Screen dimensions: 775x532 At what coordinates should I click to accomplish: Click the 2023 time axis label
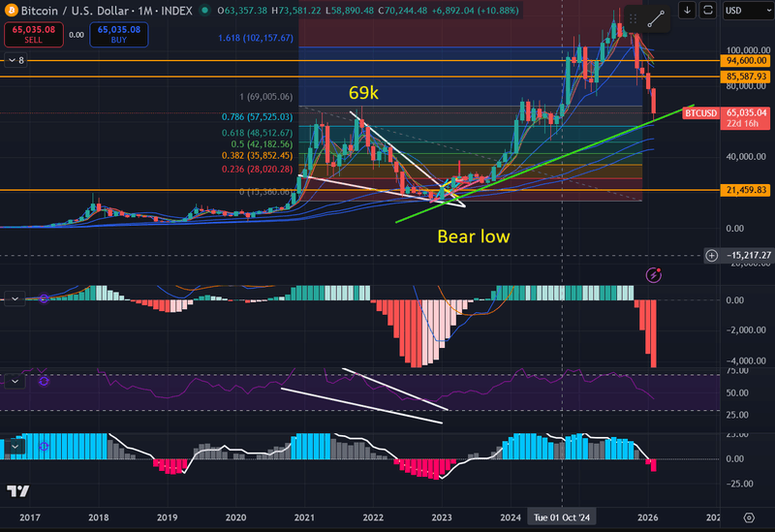pyautogui.click(x=442, y=517)
